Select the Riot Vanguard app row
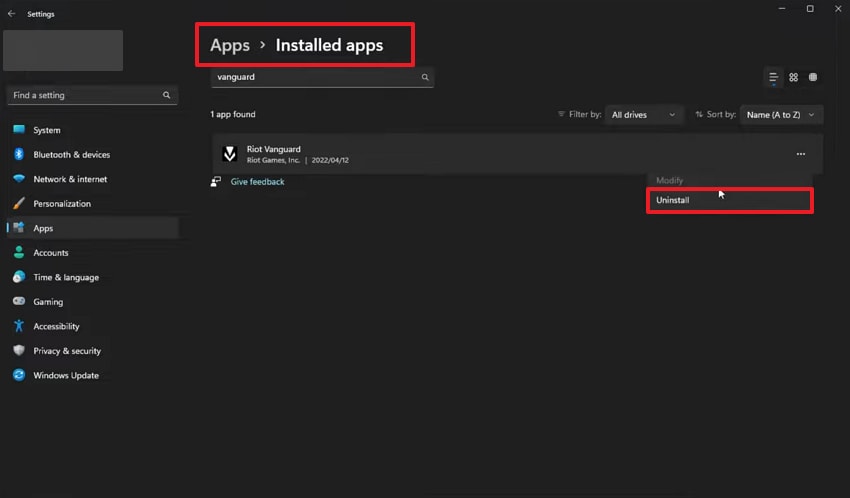This screenshot has height=498, width=850. click(517, 154)
